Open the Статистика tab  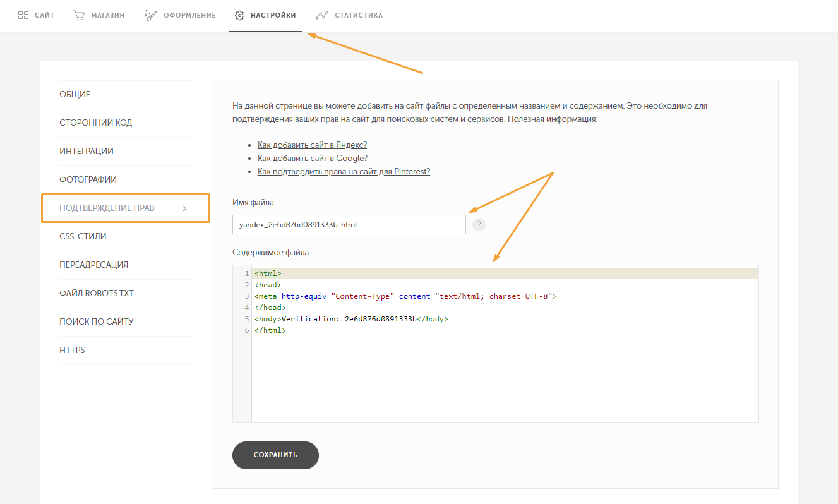click(x=358, y=15)
